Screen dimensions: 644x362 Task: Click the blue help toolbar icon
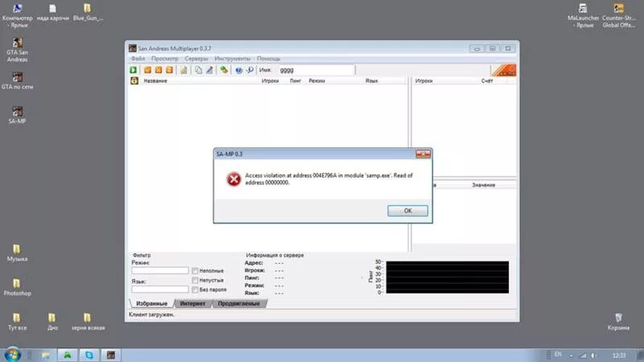(238, 70)
